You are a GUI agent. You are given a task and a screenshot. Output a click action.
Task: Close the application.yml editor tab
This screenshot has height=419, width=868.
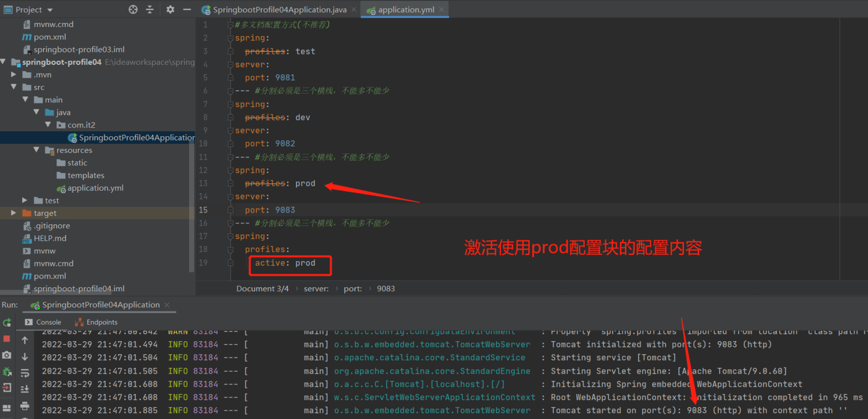click(x=442, y=10)
